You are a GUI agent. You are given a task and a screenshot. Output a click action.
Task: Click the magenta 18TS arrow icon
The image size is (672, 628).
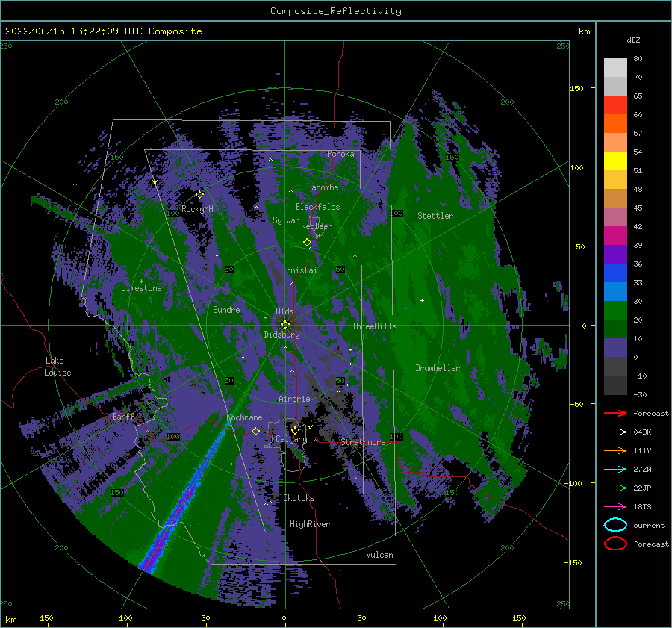(615, 507)
